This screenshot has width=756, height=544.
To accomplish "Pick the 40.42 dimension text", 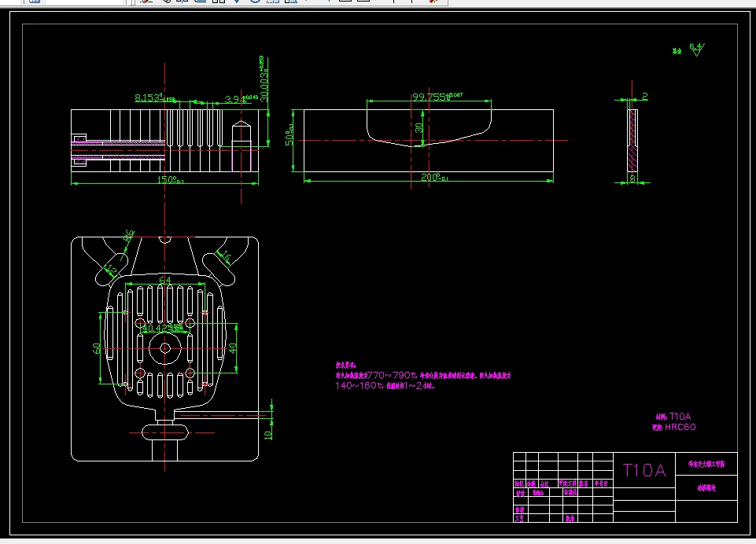I will click(163, 328).
